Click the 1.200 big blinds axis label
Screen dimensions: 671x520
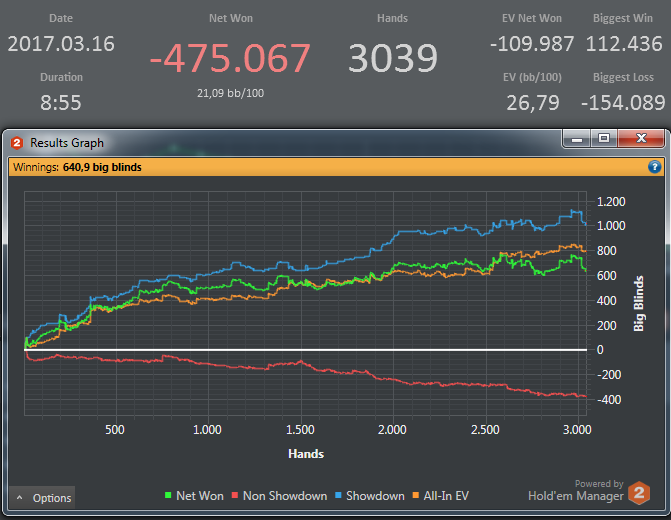[611, 202]
